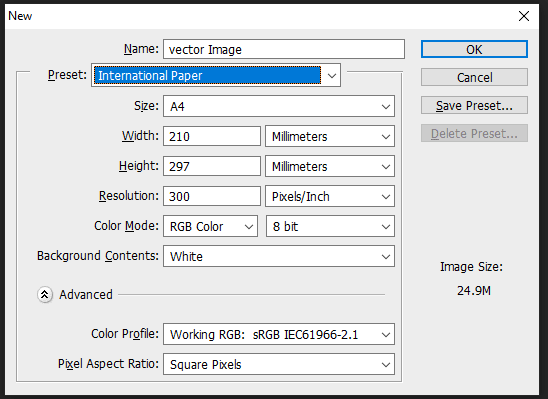
Task: Click the Width value field
Action: [x=212, y=136]
